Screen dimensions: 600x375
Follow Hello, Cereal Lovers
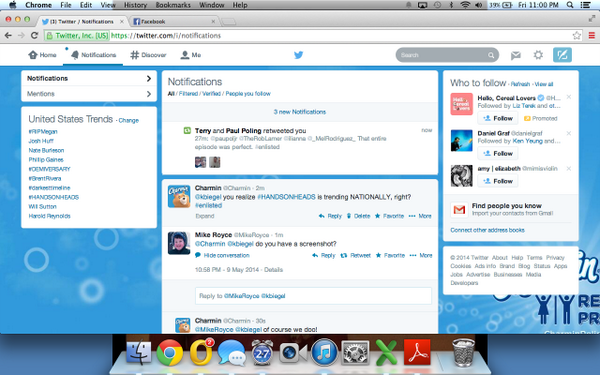click(498, 119)
